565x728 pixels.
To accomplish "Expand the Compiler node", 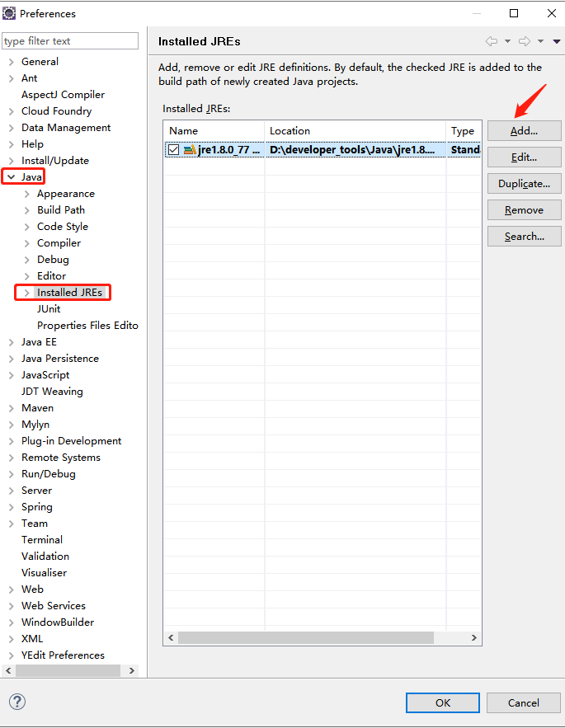I will pos(27,243).
